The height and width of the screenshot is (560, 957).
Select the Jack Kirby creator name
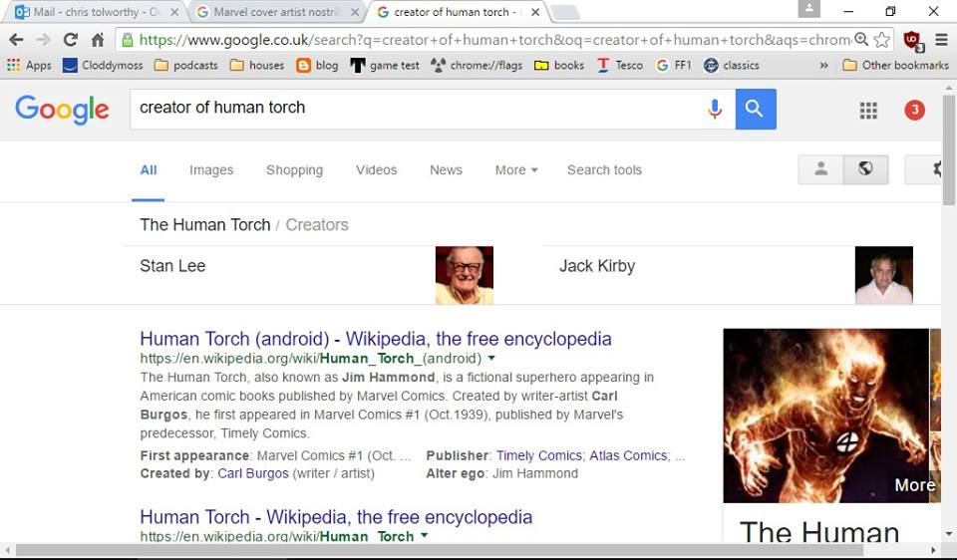[597, 266]
